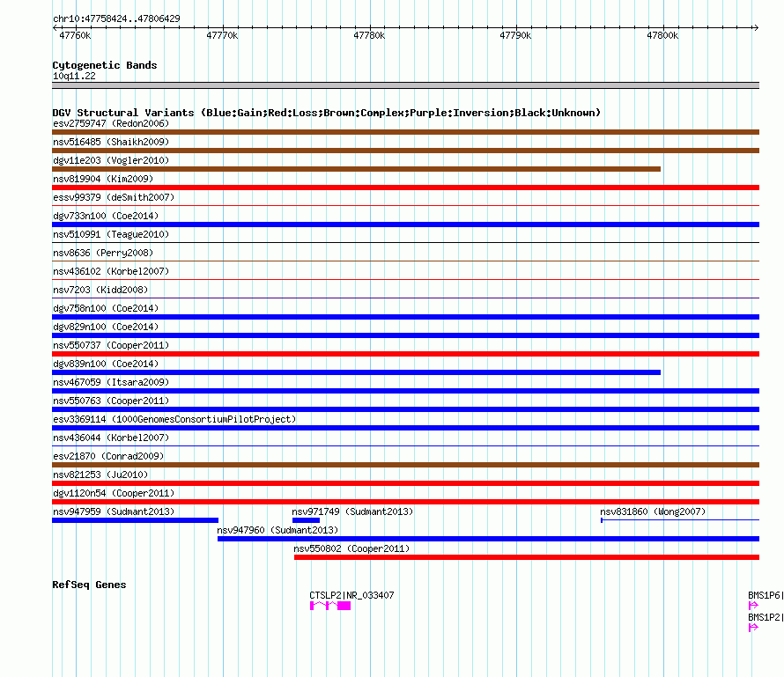Image resolution: width=784 pixels, height=677 pixels.
Task: Select the nsv8636 (Perry2008) label
Action: (103, 253)
